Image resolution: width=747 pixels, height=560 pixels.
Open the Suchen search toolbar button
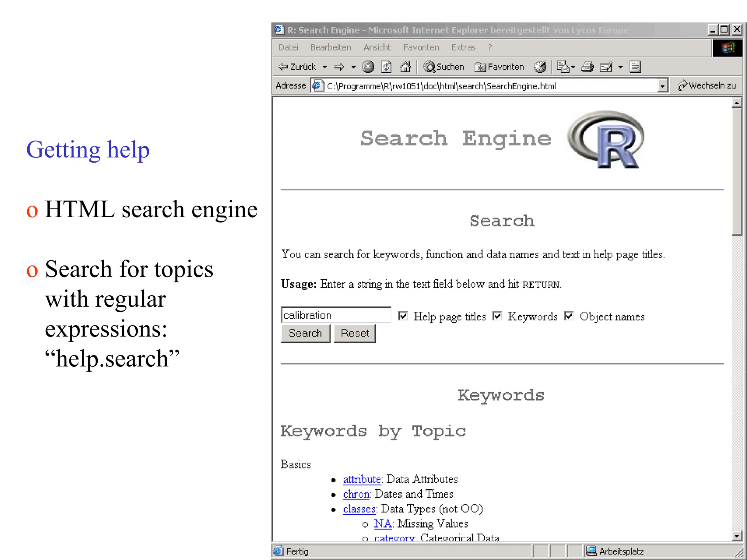click(x=444, y=67)
